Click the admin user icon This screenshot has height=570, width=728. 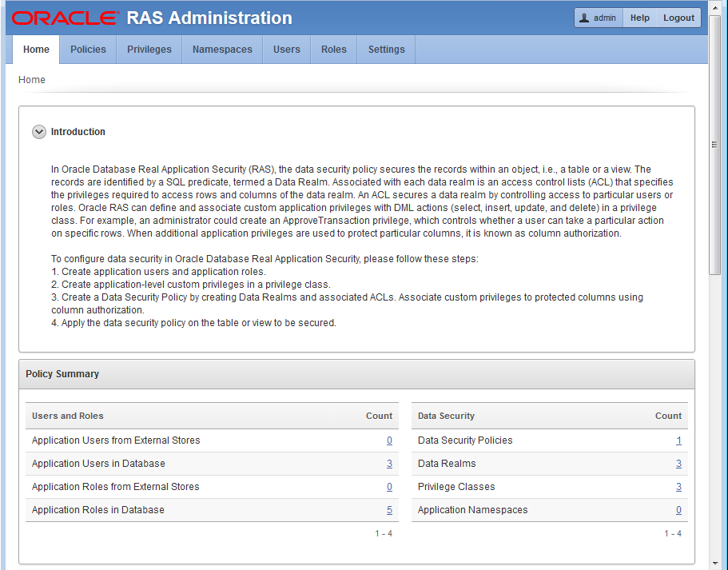coord(584,18)
